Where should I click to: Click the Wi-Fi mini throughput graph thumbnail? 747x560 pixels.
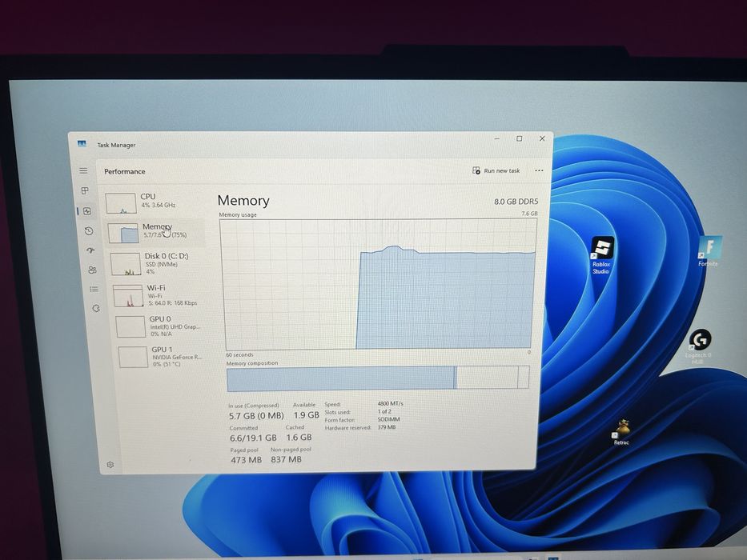[x=128, y=296]
